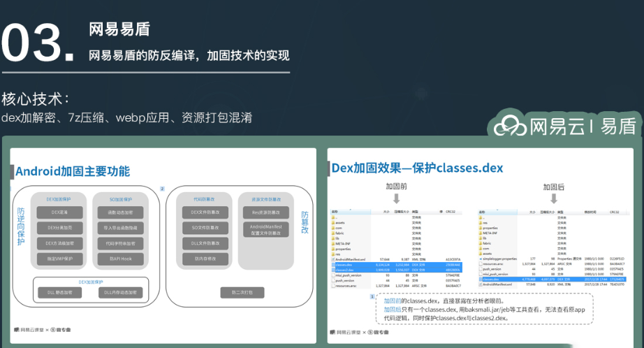Screen dimensions: 644x348
Task: Click the assets folder icon in 加固前 list
Action: coord(333,223)
